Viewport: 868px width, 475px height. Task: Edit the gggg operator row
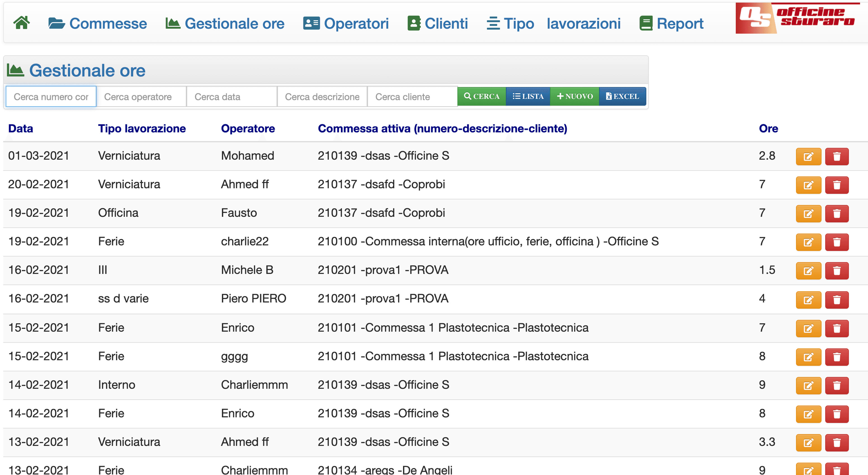coord(808,357)
